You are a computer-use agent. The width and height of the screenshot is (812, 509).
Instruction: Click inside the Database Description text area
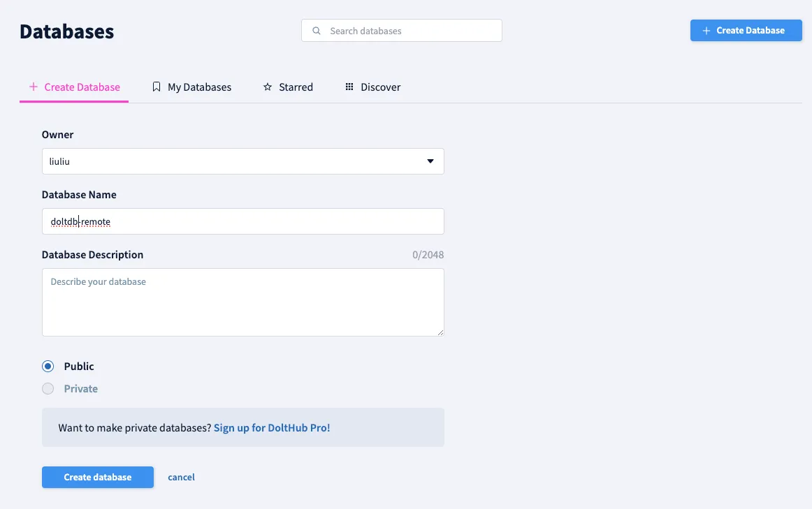point(242,302)
